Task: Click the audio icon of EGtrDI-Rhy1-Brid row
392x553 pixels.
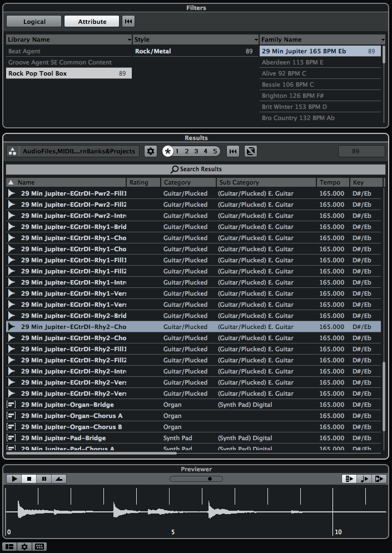Action: pyautogui.click(x=12, y=227)
